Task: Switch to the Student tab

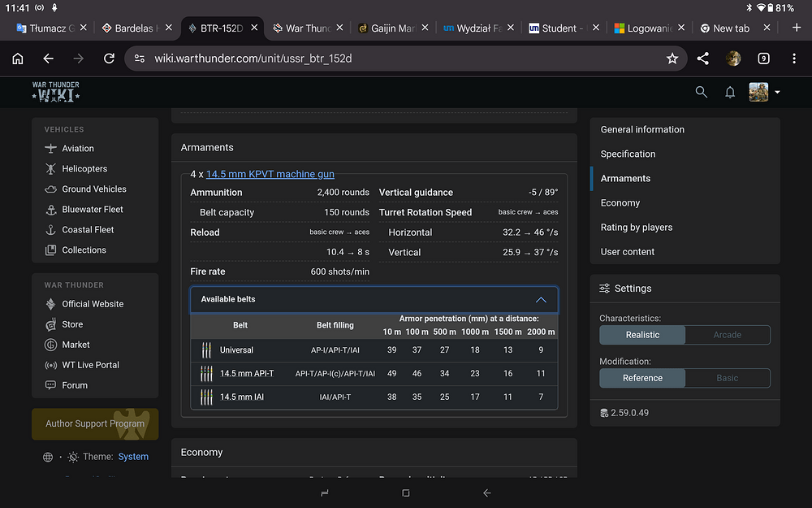Action: [x=556, y=28]
